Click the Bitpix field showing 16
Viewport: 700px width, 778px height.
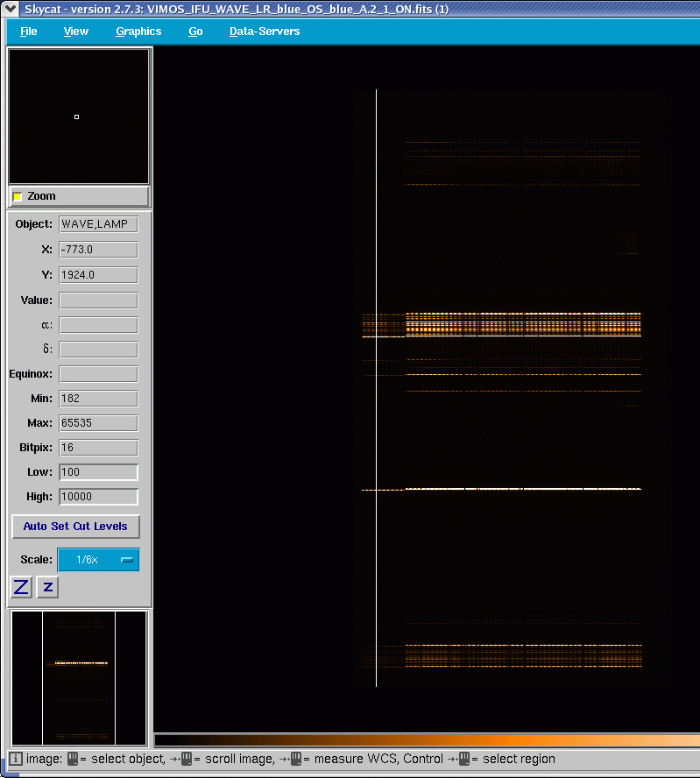click(x=98, y=448)
